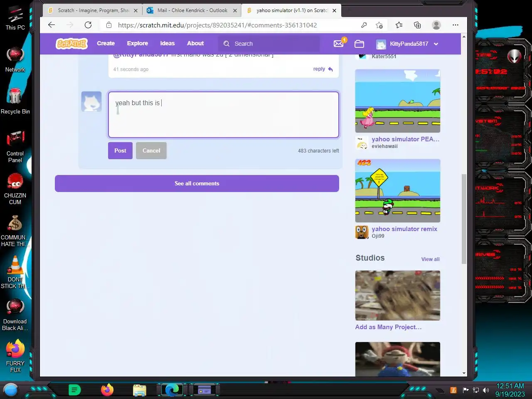Click Oji99's avatar icon

pos(362,232)
